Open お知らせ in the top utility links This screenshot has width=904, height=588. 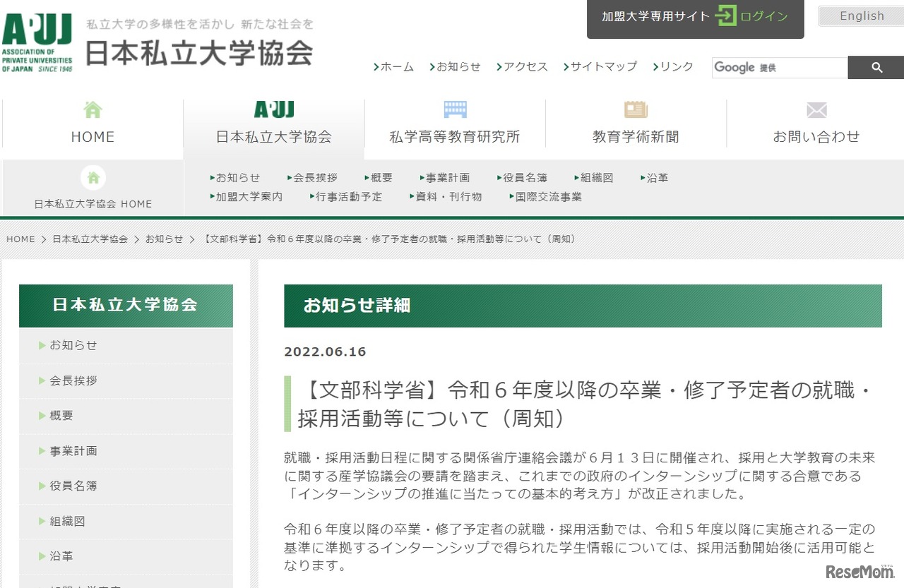[x=455, y=67]
